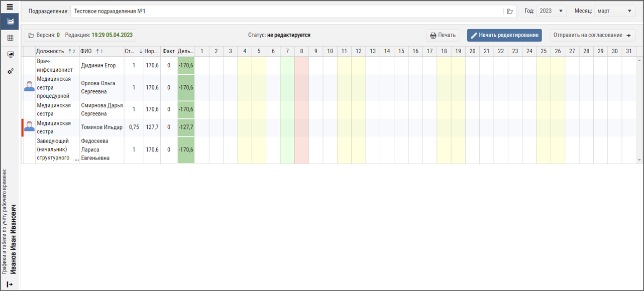Viewport: 644px width, 291px height.
Task: Open settings via the gears icon
Action: click(x=10, y=72)
